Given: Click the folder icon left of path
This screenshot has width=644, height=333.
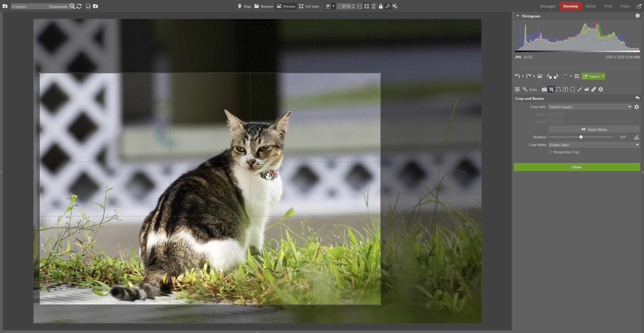Looking at the screenshot, I should pos(5,6).
